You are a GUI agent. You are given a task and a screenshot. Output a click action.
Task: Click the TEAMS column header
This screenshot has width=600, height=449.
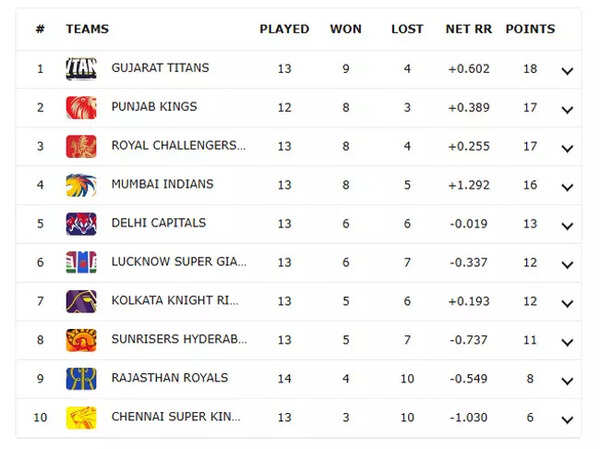(87, 29)
